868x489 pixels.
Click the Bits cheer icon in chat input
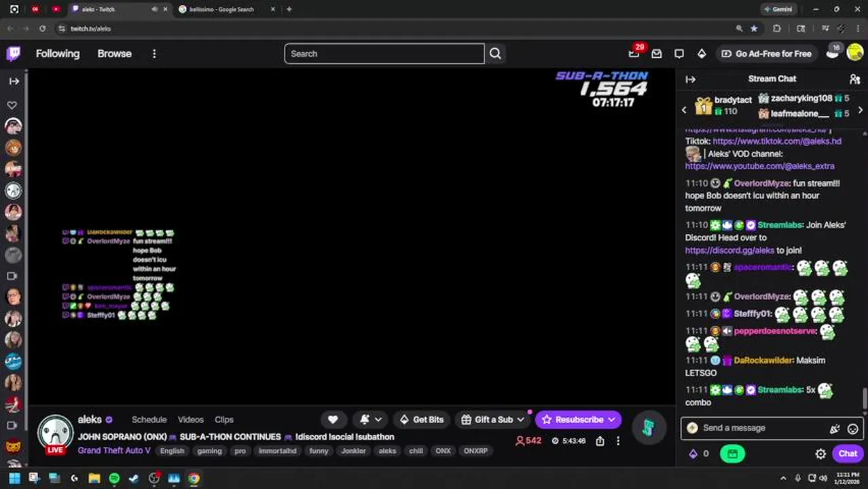(x=835, y=429)
